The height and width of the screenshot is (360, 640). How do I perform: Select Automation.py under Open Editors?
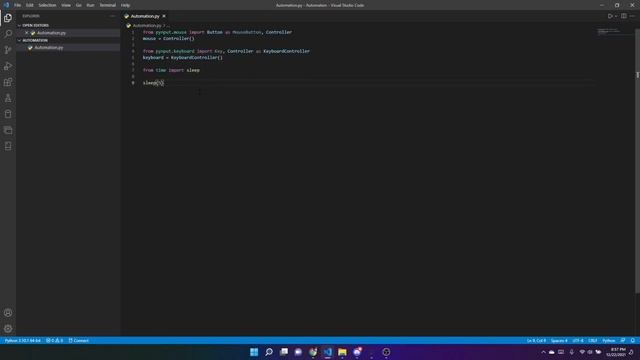click(51, 33)
